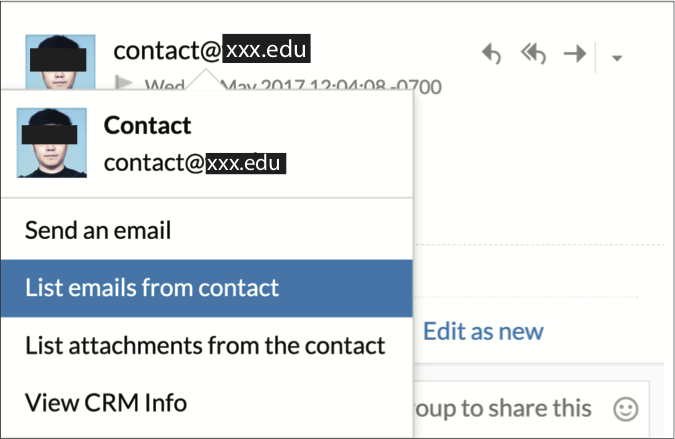Click the bold "Contact" name in popup
Image resolution: width=675 pixels, height=439 pixels.
[147, 127]
